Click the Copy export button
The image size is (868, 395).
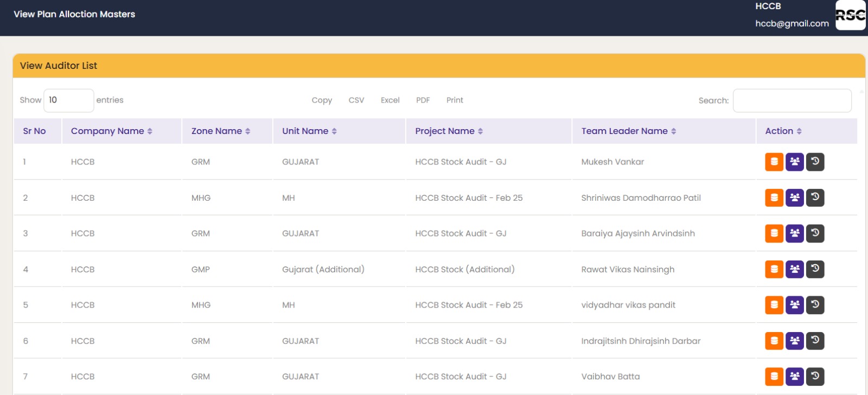[322, 100]
